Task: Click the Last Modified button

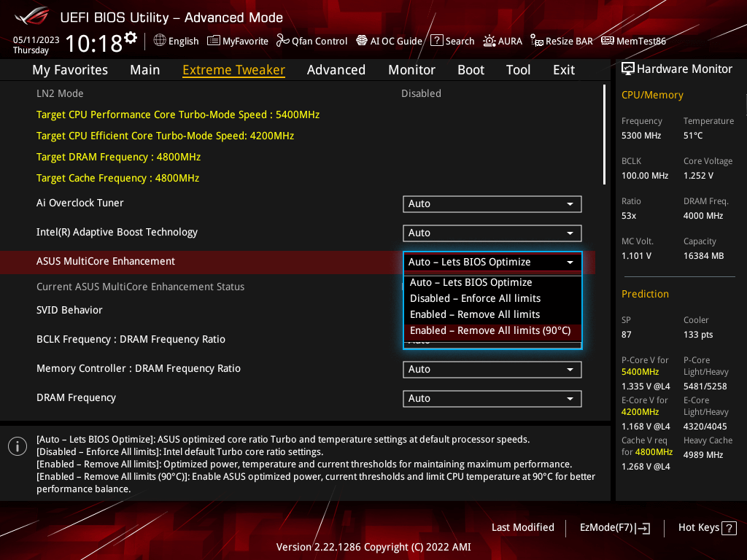Action: (522, 527)
